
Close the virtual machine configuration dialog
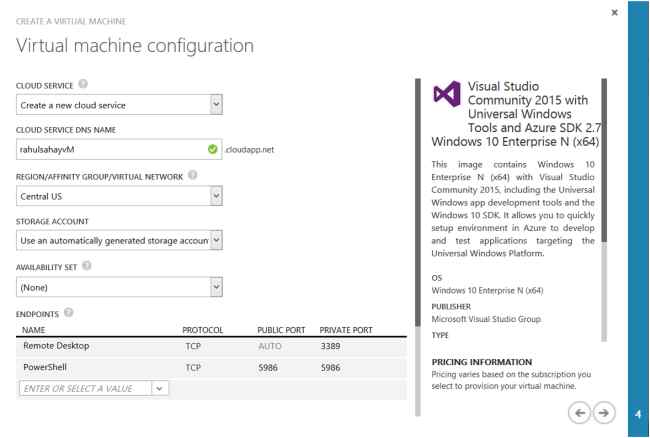coord(615,12)
